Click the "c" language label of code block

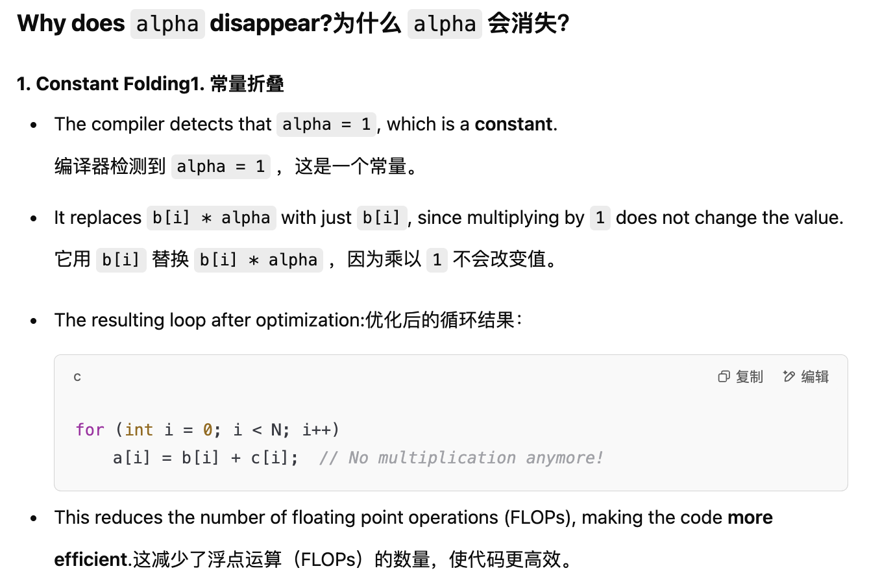[77, 376]
